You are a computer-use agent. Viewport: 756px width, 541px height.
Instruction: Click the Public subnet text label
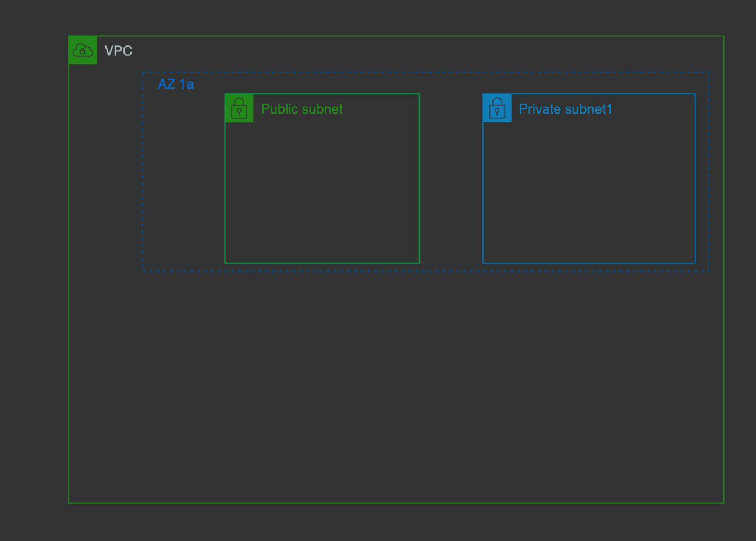(x=301, y=109)
